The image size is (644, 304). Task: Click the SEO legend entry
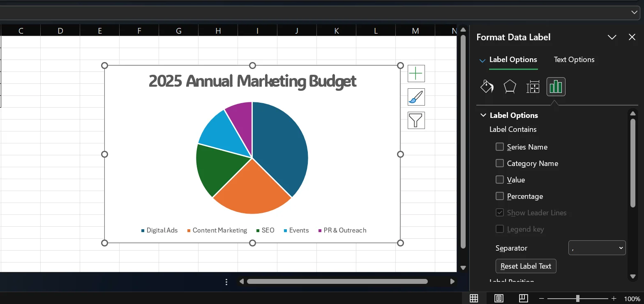[265, 230]
